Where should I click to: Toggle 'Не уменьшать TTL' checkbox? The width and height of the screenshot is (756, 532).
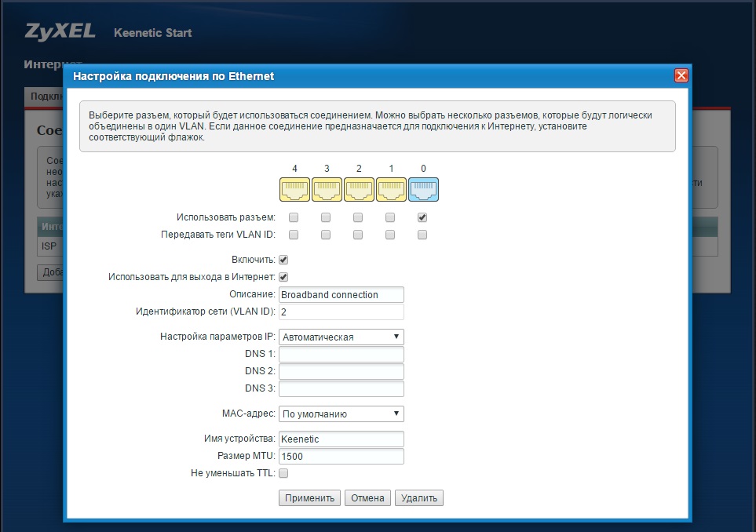pyautogui.click(x=283, y=473)
